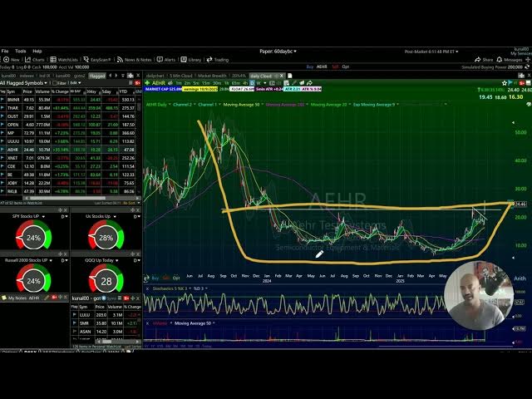Viewport: 532px width, 399px height.
Task: Open the EasyScan toolbar item
Action: click(97, 60)
